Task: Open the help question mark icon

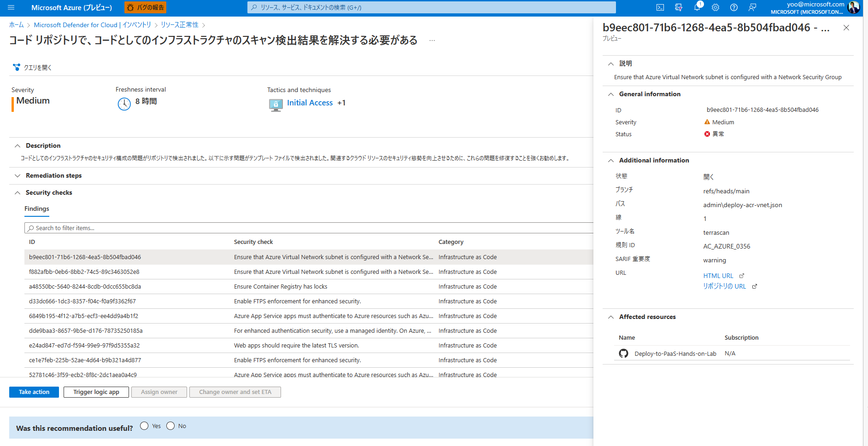Action: point(733,7)
